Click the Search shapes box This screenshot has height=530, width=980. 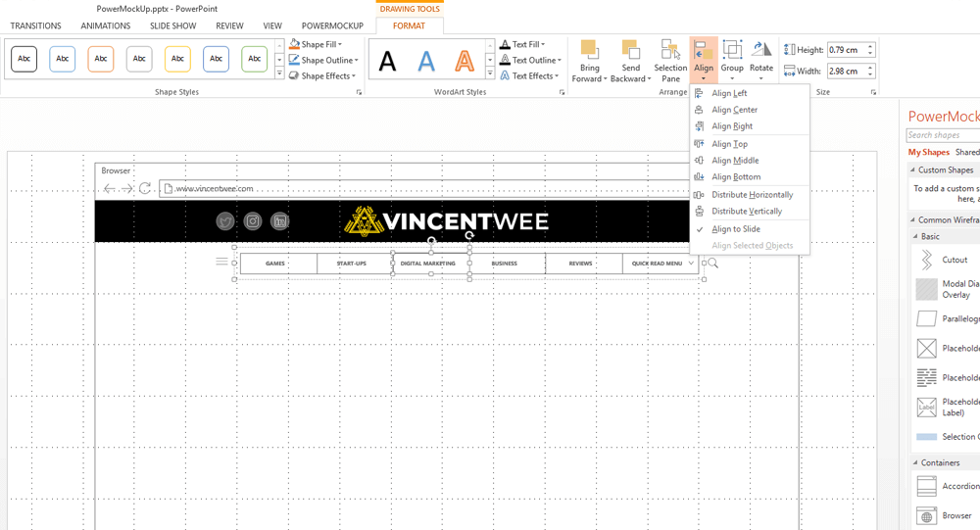(943, 135)
